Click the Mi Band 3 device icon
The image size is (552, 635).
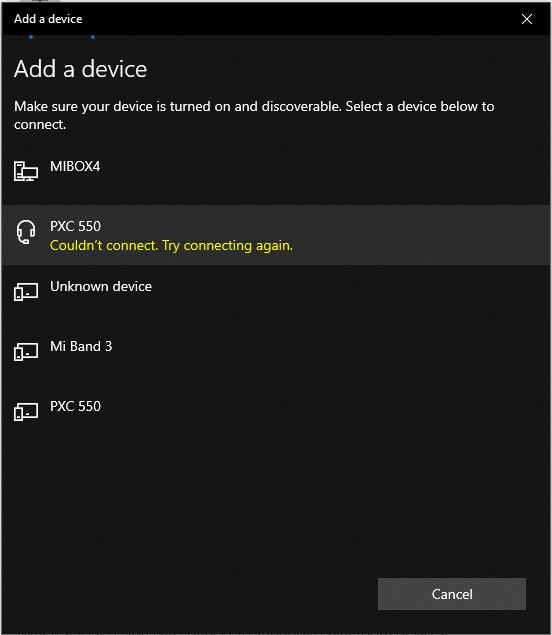tap(26, 352)
